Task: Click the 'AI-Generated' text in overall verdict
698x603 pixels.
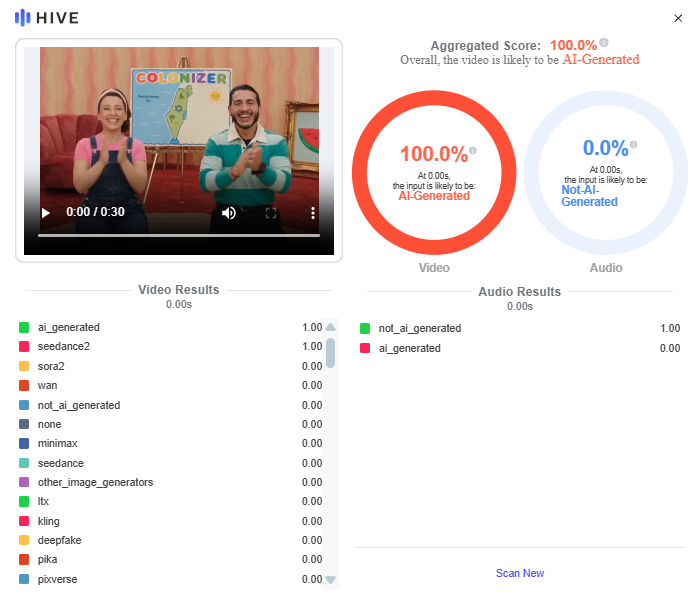Action: (x=601, y=60)
